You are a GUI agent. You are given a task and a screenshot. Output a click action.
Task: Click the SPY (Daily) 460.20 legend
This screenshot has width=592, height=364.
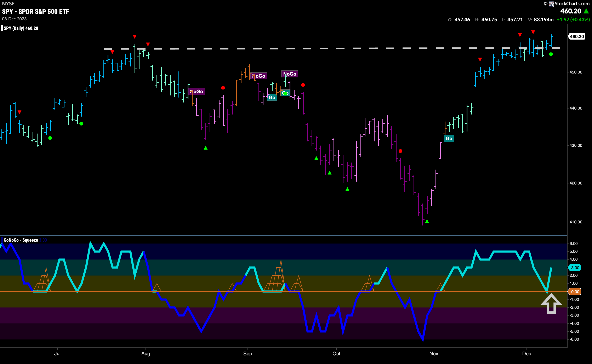[21, 28]
